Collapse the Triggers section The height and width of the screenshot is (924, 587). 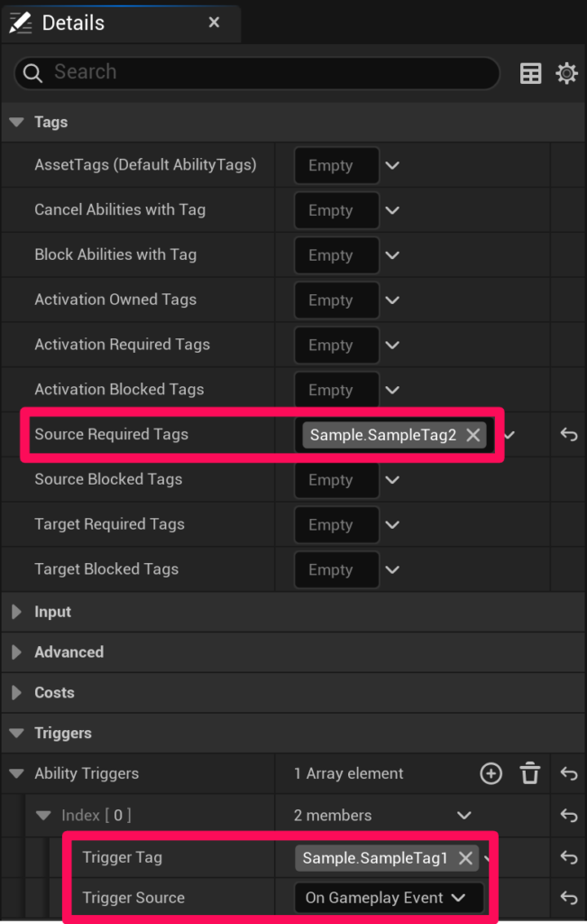point(16,734)
